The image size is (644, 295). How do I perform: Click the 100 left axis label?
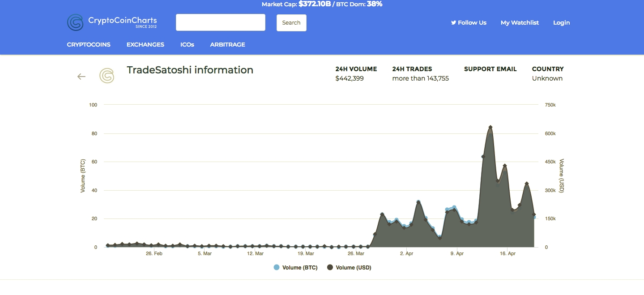[x=93, y=105]
